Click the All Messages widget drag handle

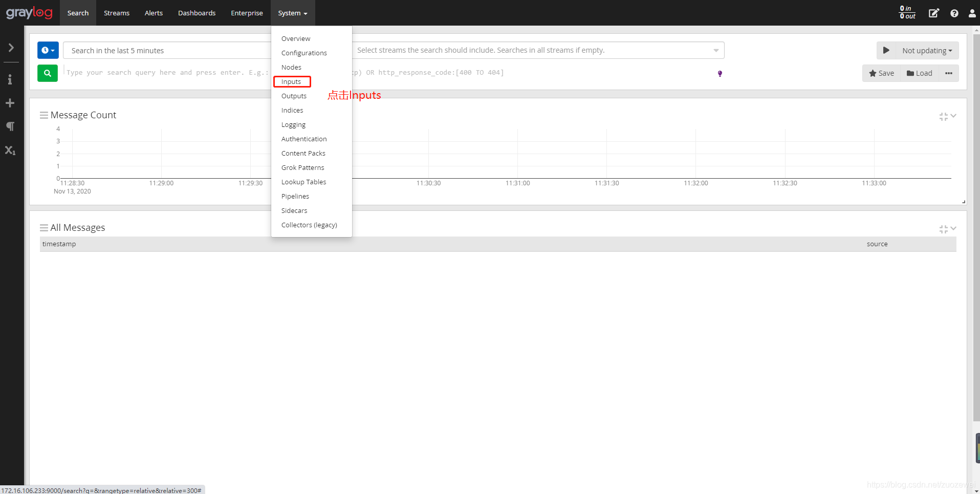coord(44,228)
